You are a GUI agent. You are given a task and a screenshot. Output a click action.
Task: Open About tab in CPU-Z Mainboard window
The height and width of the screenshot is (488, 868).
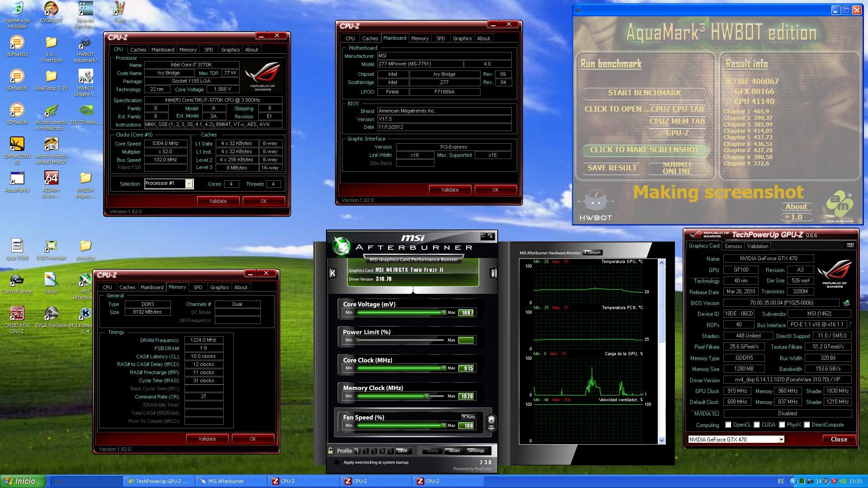pyautogui.click(x=483, y=38)
